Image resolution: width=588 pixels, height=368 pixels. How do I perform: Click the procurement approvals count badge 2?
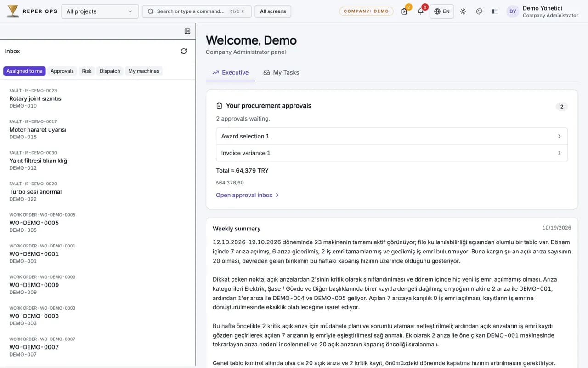[561, 107]
